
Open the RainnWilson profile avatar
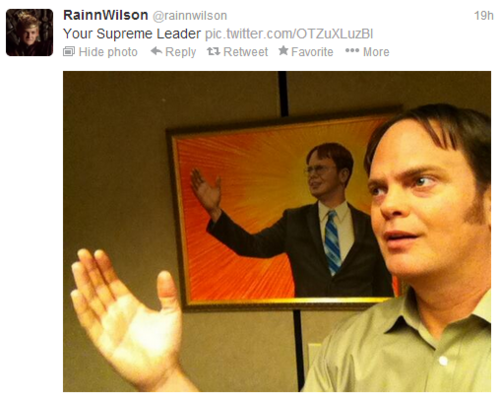tap(29, 32)
